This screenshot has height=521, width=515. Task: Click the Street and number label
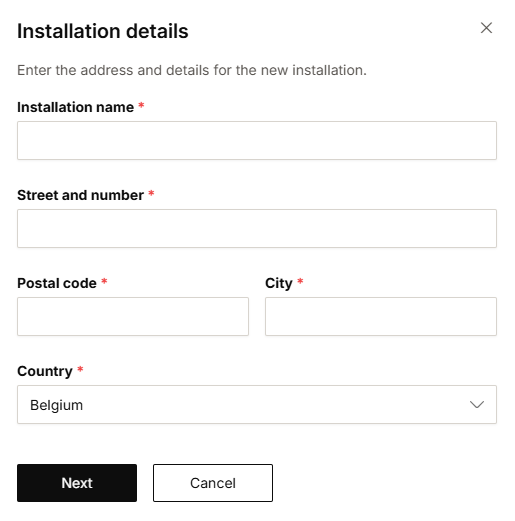(80, 195)
